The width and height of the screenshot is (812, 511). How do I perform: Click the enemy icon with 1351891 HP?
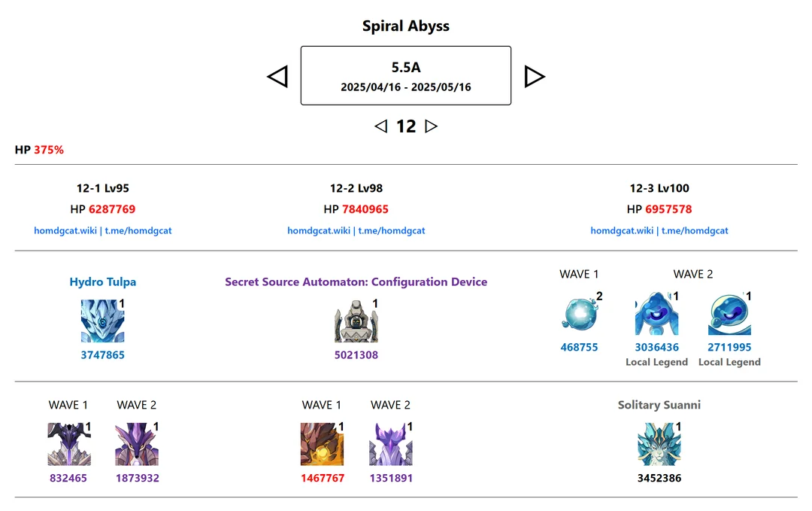[391, 444]
